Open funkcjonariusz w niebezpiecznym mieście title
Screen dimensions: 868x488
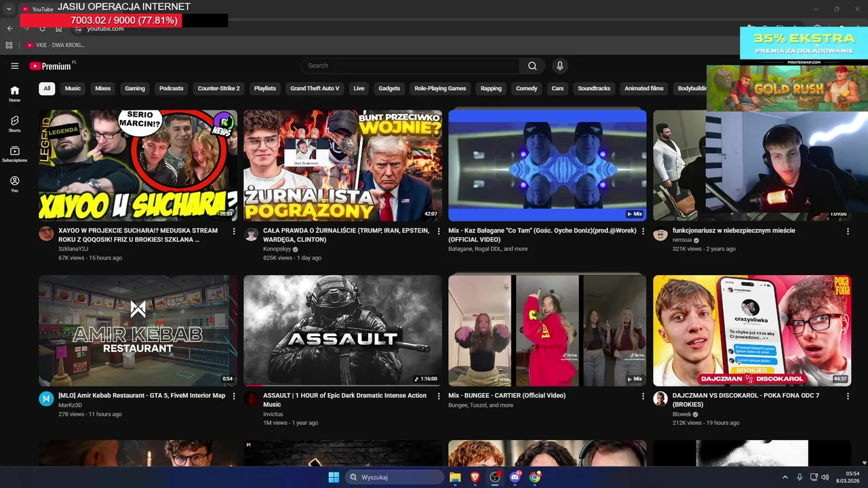pyautogui.click(x=734, y=230)
